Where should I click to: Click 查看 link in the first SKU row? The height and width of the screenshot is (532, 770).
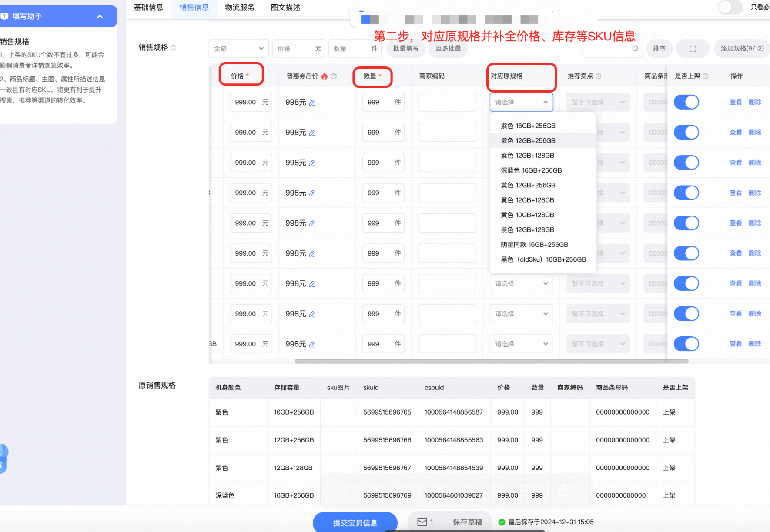(736, 102)
